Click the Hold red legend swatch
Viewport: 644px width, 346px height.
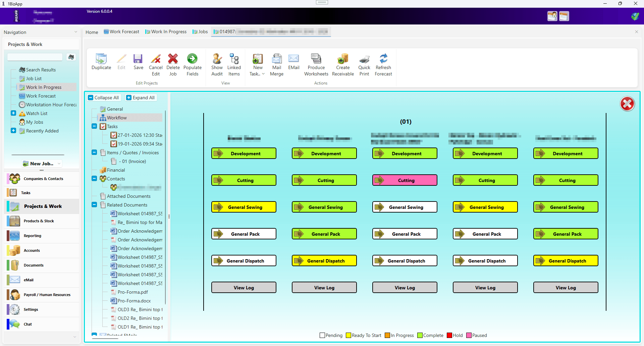coord(449,335)
